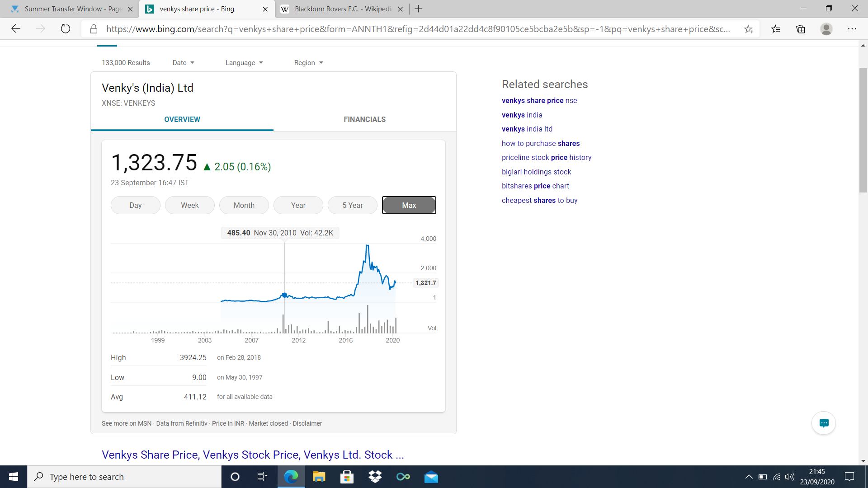Image resolution: width=868 pixels, height=488 pixels.
Task: Open Dropbox from the taskbar
Action: [x=375, y=477]
